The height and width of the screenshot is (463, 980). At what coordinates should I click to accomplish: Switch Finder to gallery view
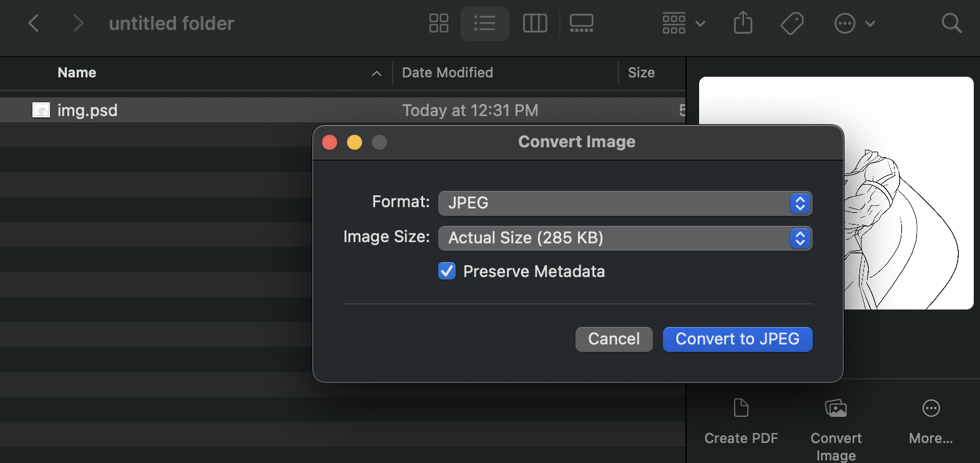581,24
